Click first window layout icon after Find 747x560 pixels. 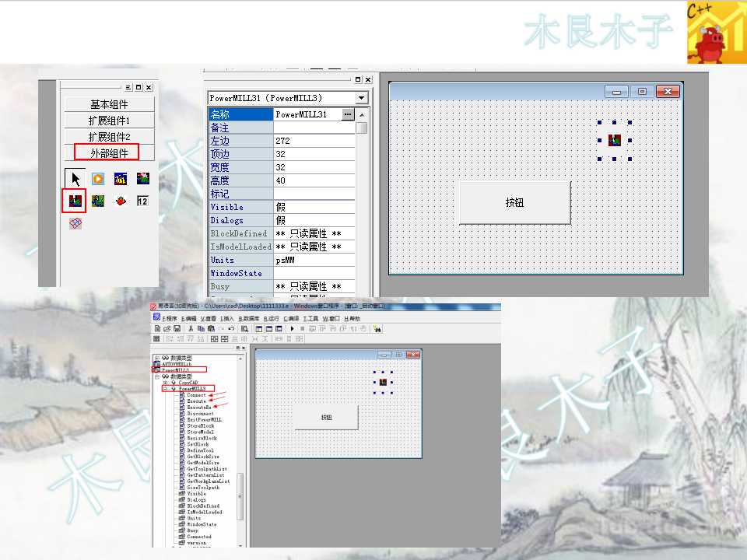tap(258, 328)
